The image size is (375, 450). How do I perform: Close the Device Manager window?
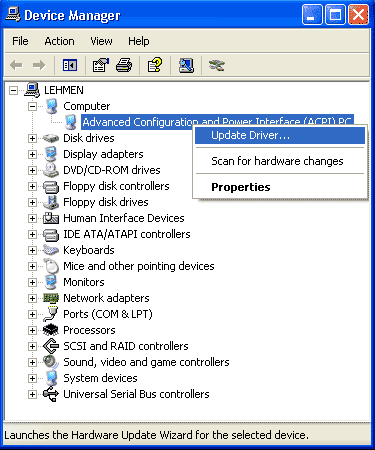click(358, 15)
